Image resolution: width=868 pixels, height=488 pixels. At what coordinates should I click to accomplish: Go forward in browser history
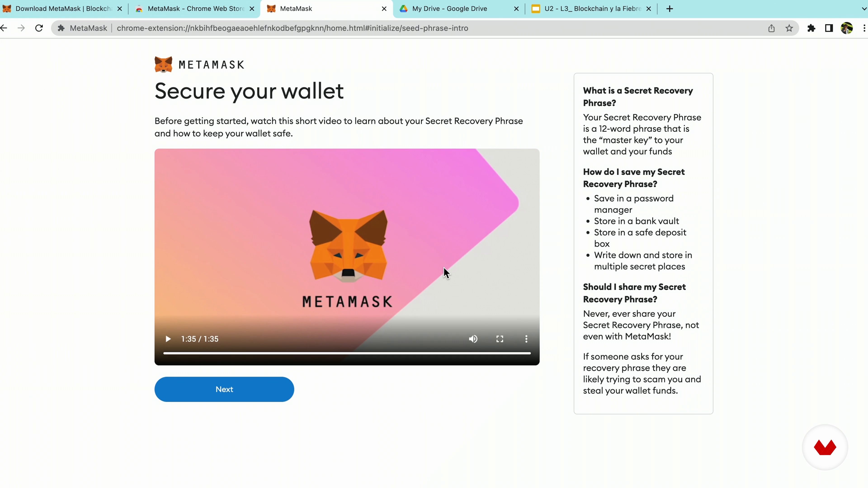point(21,28)
